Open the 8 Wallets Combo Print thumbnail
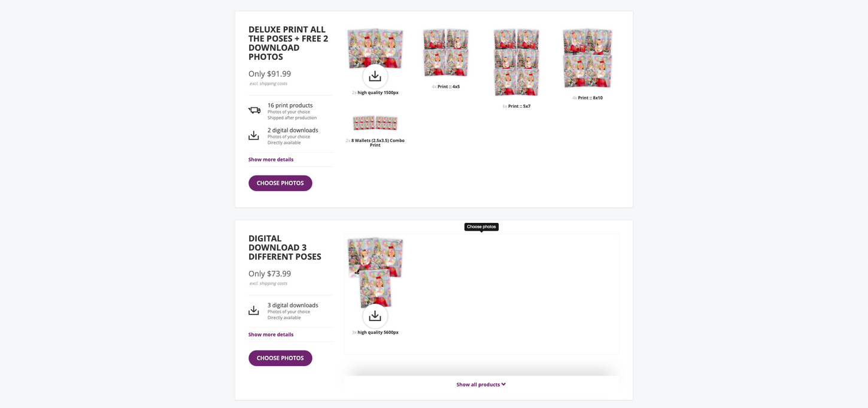This screenshot has height=408, width=868. click(x=375, y=123)
